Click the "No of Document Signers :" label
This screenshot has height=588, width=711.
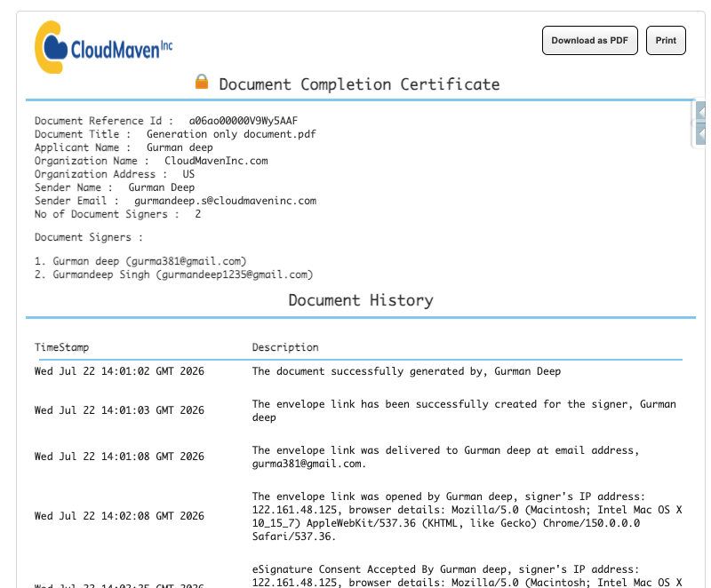point(107,214)
